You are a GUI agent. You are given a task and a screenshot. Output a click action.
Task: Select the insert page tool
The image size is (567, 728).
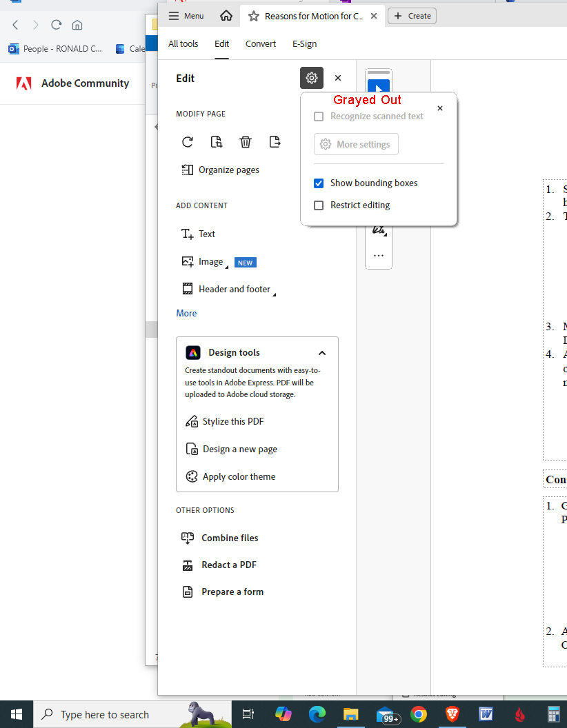coord(216,142)
